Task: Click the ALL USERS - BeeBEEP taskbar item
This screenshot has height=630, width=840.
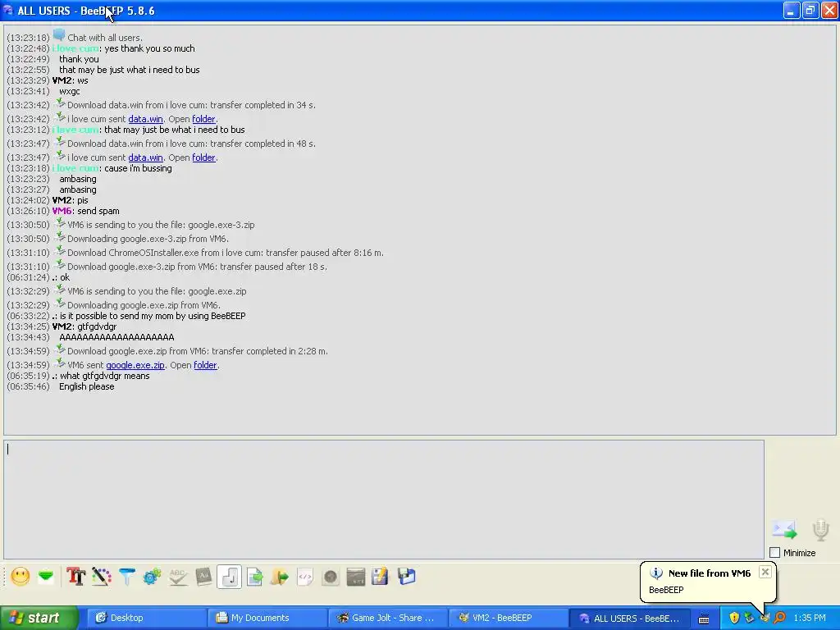Action: tap(629, 619)
